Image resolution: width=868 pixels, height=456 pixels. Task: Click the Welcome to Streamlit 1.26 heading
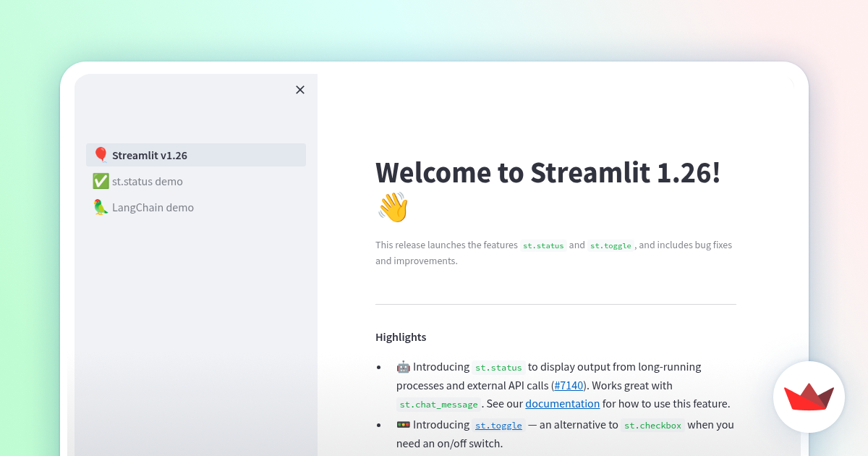point(548,173)
